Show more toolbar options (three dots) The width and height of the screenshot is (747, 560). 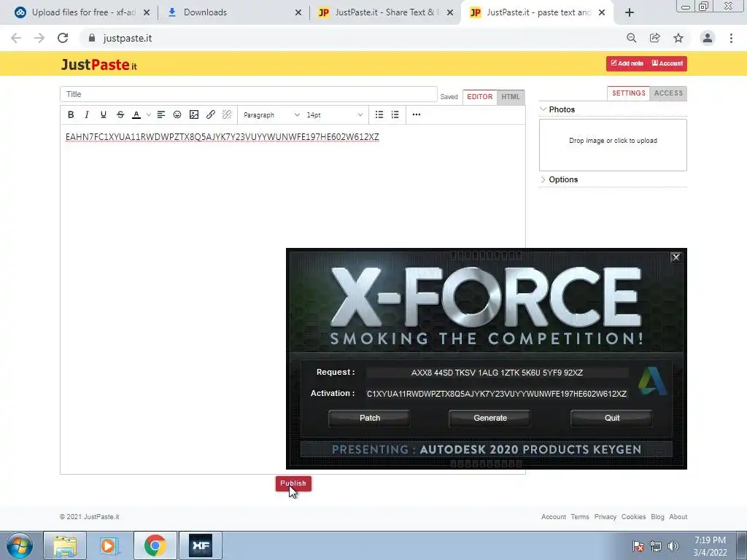(417, 114)
